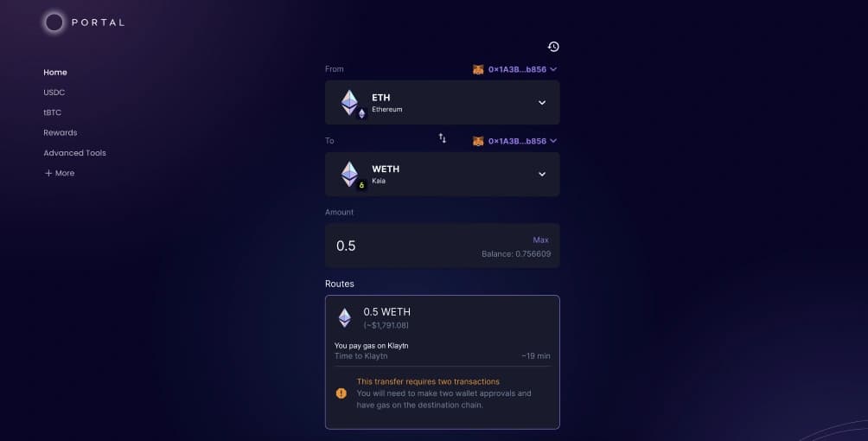Screen dimensions: 868x441
Task: Click the ETH token diamond icon
Action: [349, 102]
